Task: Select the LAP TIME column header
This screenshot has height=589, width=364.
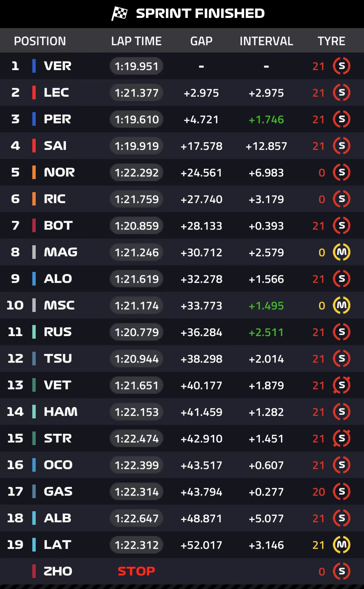Action: (x=136, y=41)
